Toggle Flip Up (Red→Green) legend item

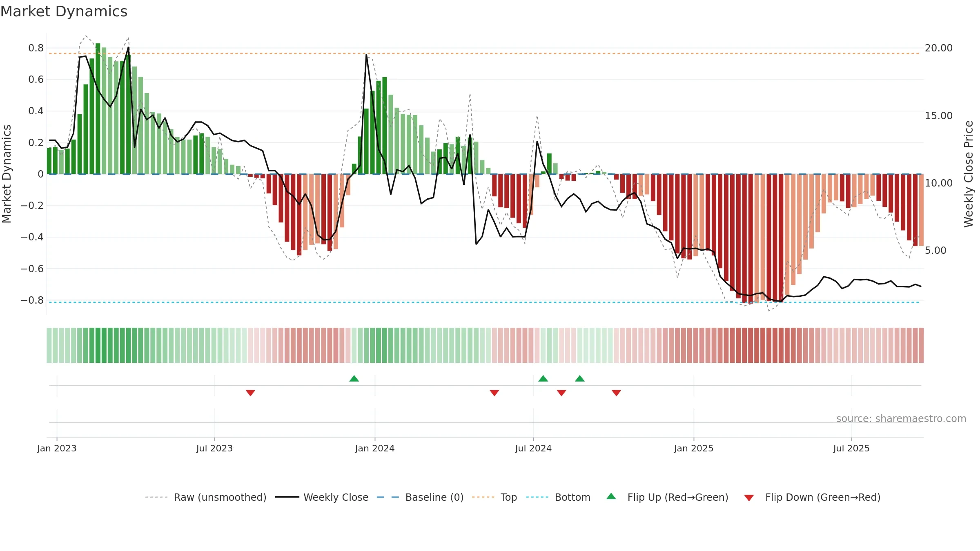coord(667,497)
